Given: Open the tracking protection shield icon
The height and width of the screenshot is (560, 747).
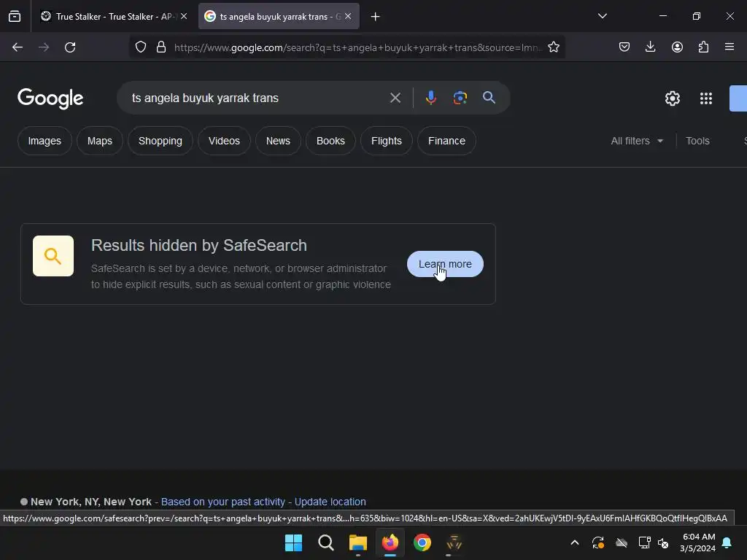Looking at the screenshot, I should pyautogui.click(x=141, y=47).
